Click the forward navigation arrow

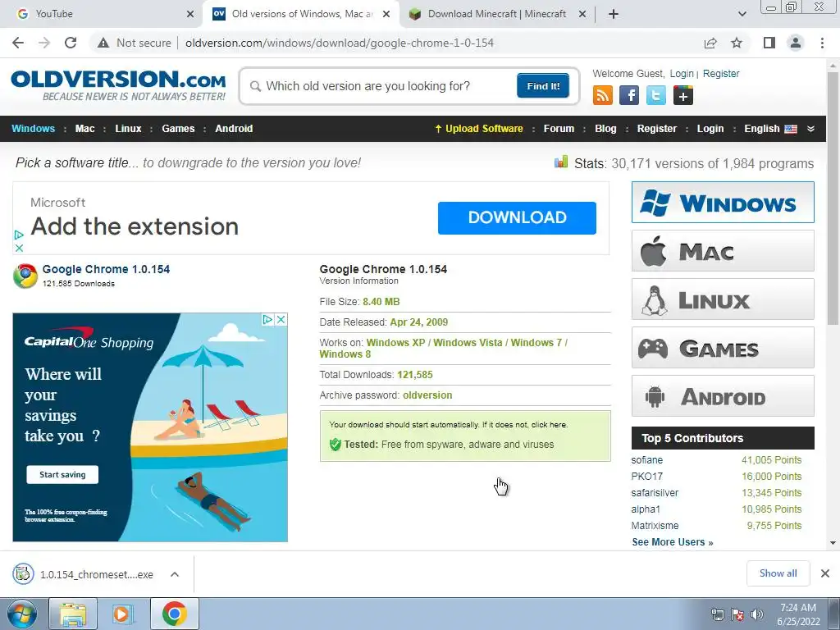pos(44,43)
